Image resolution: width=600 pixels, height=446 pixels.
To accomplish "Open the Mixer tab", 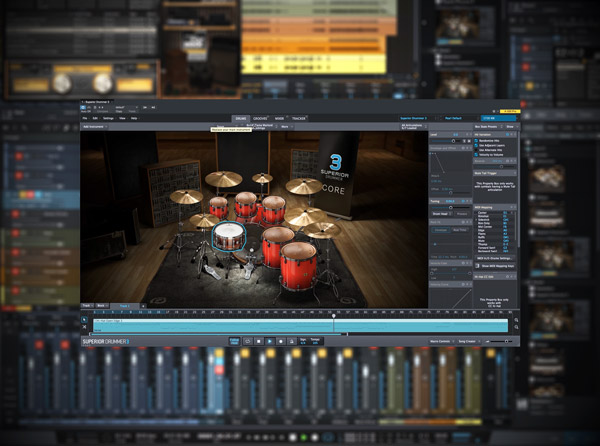I will tap(280, 117).
